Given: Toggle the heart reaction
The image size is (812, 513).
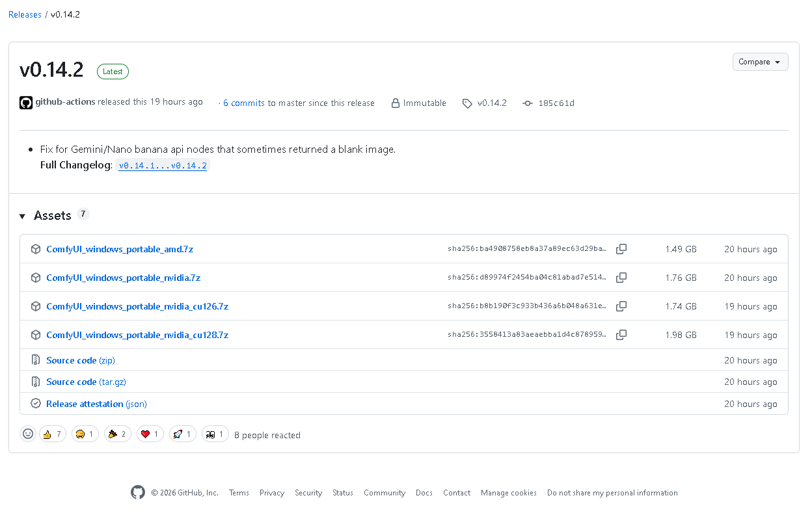Looking at the screenshot, I should [x=150, y=434].
